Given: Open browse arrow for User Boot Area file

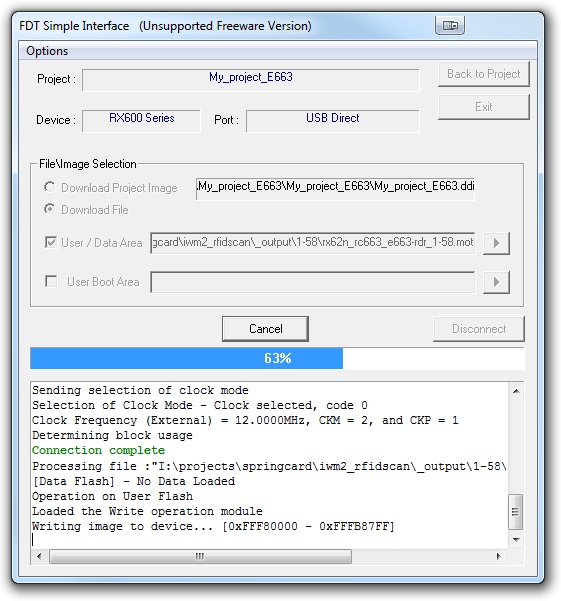Looking at the screenshot, I should pos(496,282).
